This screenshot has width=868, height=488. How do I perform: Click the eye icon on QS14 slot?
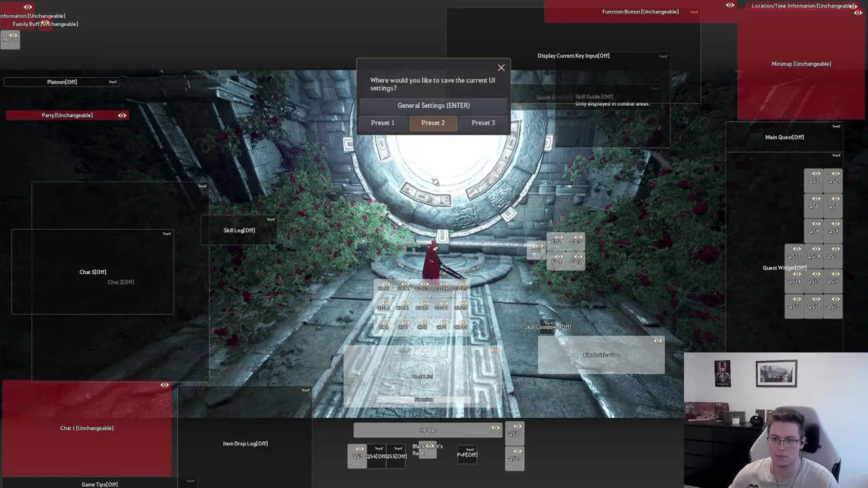[x=797, y=274]
